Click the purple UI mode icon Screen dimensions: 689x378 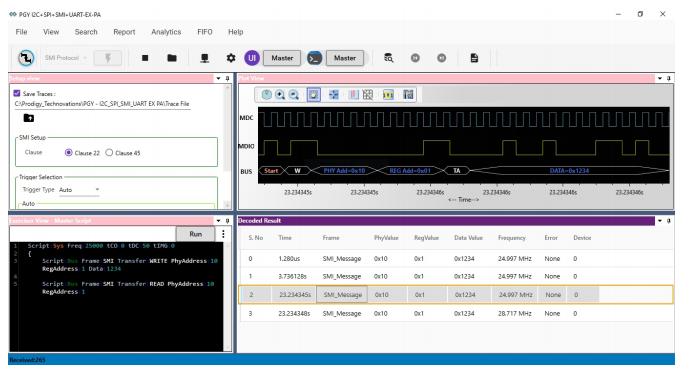point(252,58)
